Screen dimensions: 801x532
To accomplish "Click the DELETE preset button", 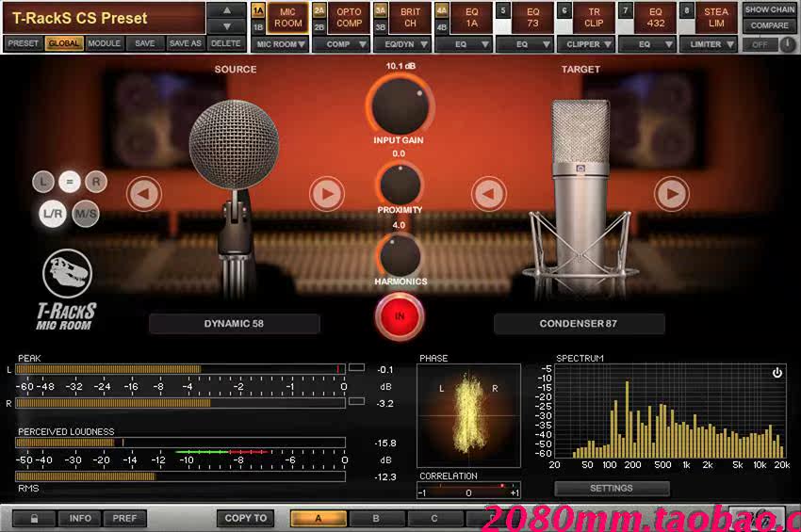I will 226,43.
